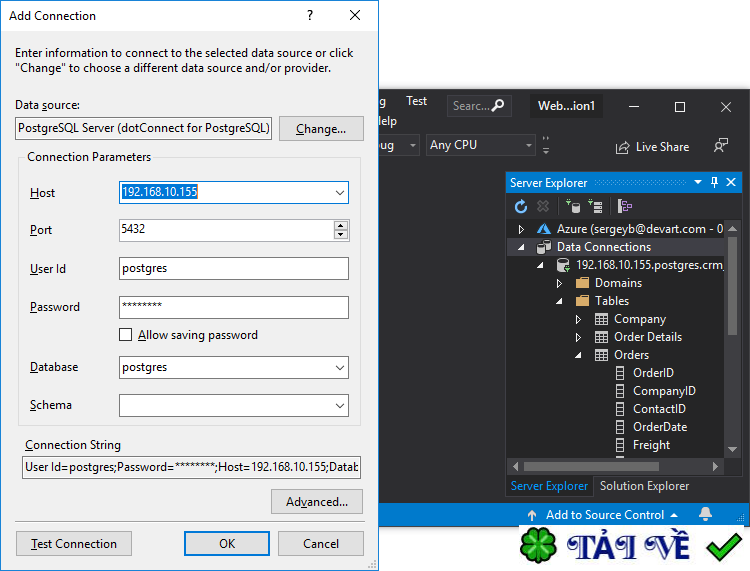Screen dimensions: 750x571
Task: Click the database icon of 192.168.10.155.postgres.crm
Action: click(x=563, y=265)
